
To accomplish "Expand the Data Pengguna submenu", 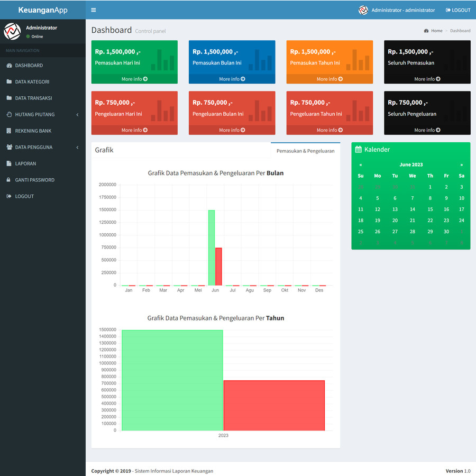I will click(35, 147).
